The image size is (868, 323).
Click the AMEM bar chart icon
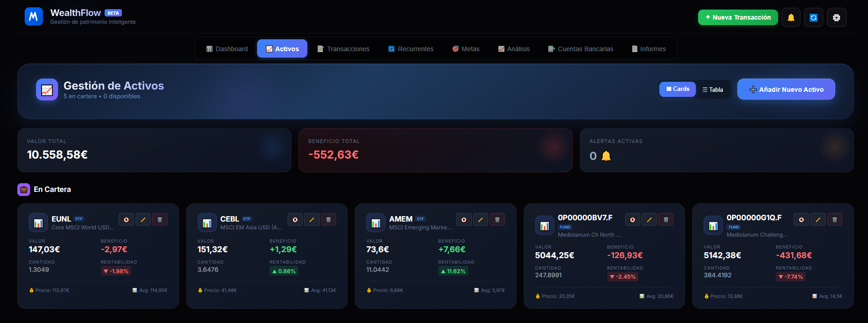click(x=376, y=223)
